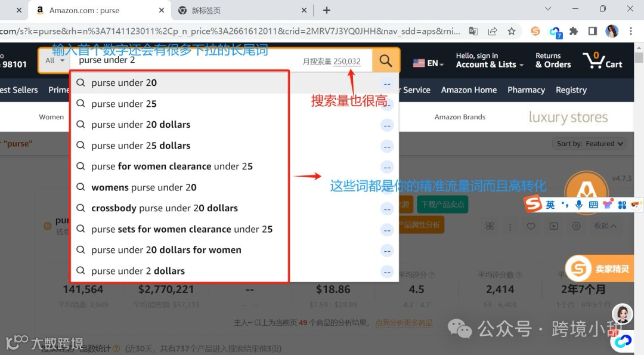The width and height of the screenshot is (644, 355).
Task: Click the heart favorite icon in plugin panel
Action: click(x=531, y=226)
